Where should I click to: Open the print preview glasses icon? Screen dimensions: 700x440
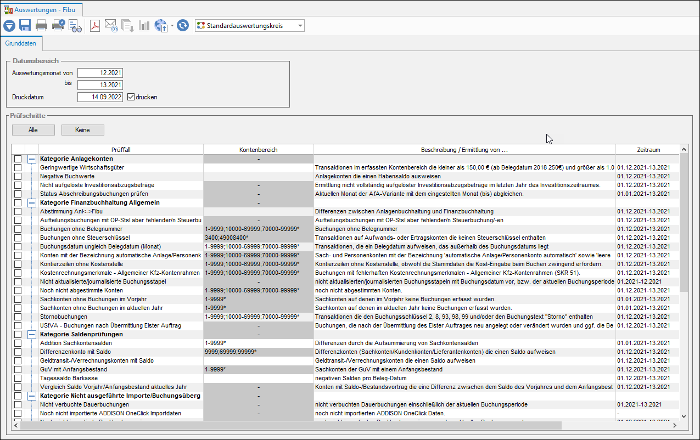75,26
